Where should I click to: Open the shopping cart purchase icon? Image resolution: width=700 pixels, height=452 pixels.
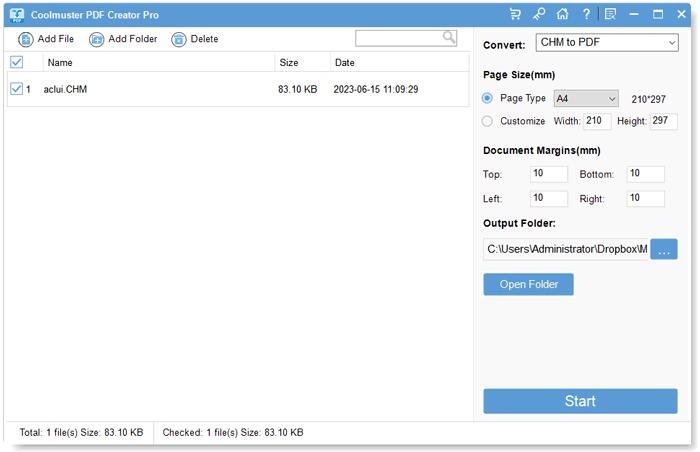coord(515,14)
